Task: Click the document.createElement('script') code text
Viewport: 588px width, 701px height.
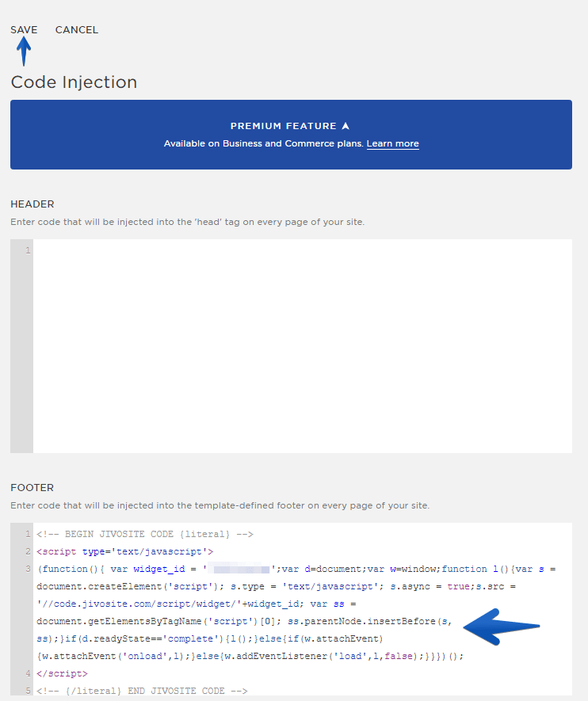Action: tap(128, 587)
